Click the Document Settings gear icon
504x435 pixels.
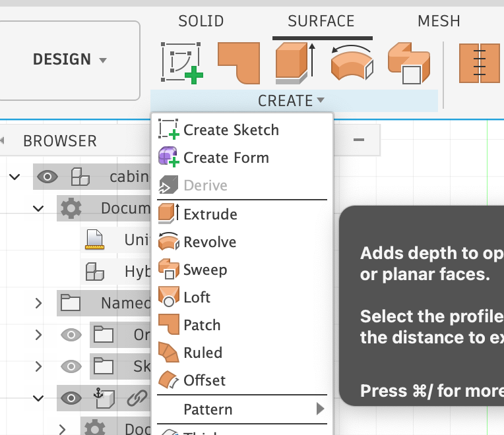point(71,208)
